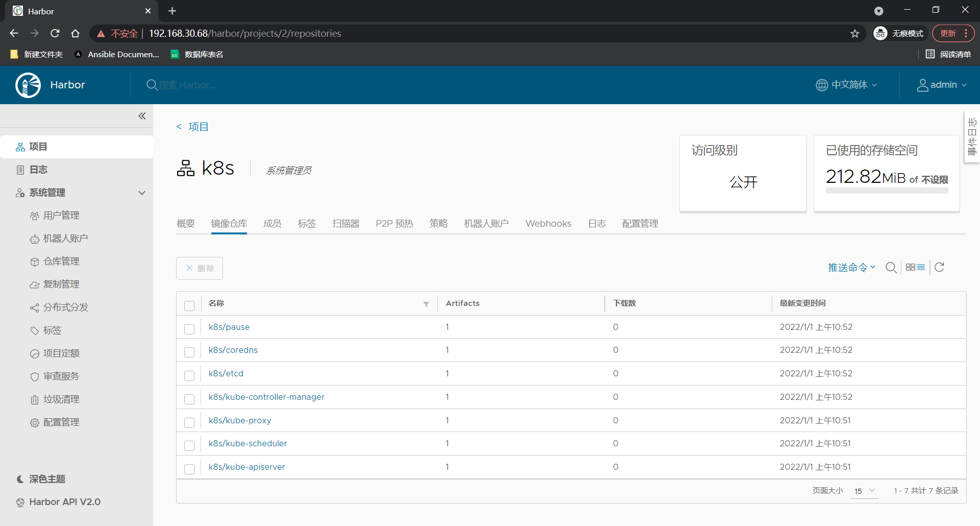The width and height of the screenshot is (980, 526).
Task: Open 标签 in the sidebar
Action: 45,330
